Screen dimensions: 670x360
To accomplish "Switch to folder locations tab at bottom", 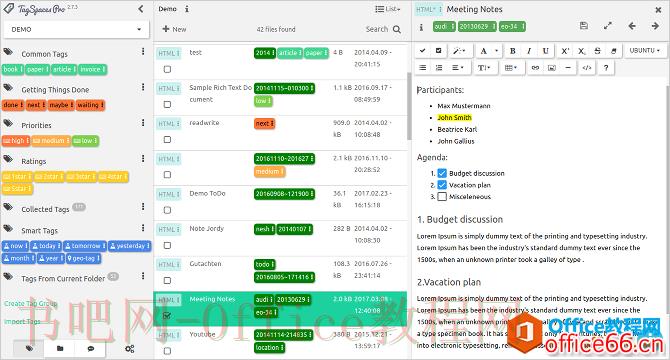I will coord(60,348).
